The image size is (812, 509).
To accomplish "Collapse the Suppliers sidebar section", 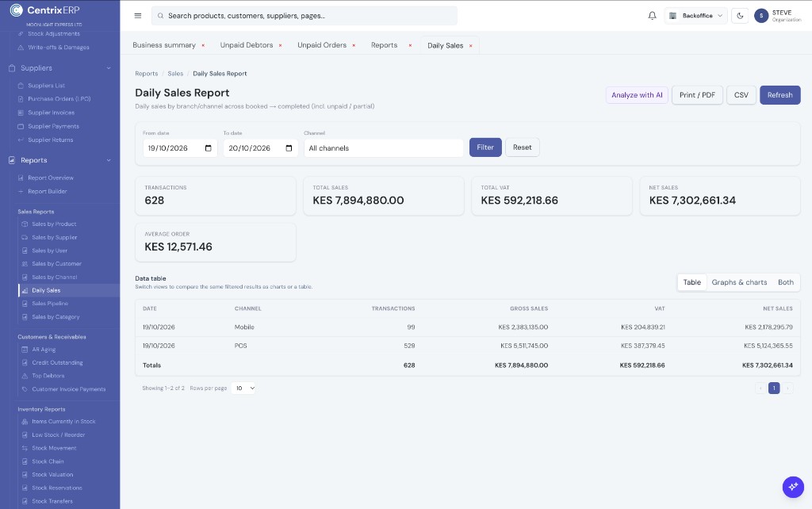I will coord(59,68).
